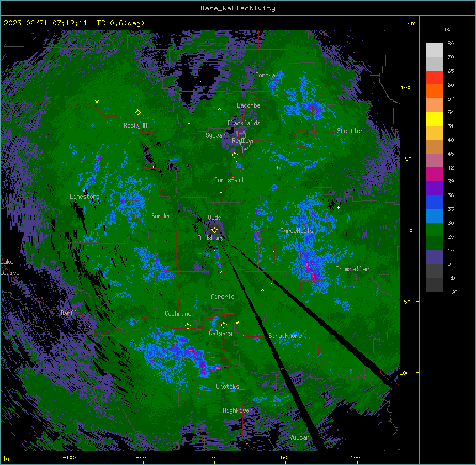Image resolution: width=476 pixels, height=465 pixels.
Task: Pick the red 60-65 dBZ legend color
Action: pos(434,78)
